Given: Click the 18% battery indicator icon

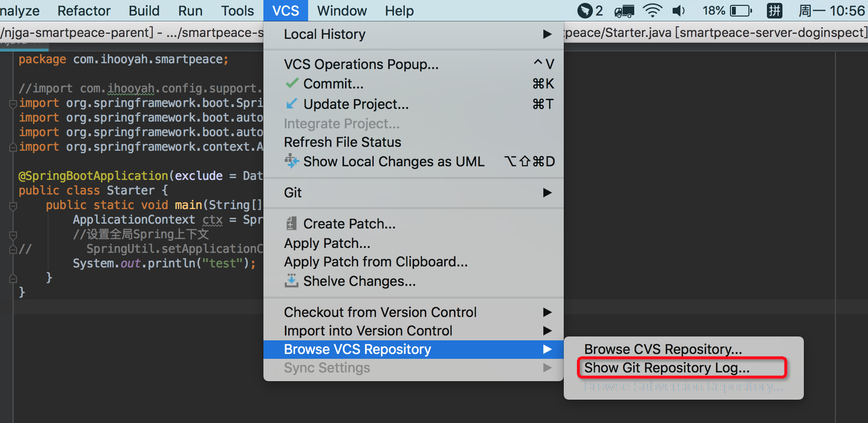Looking at the screenshot, I should [728, 10].
